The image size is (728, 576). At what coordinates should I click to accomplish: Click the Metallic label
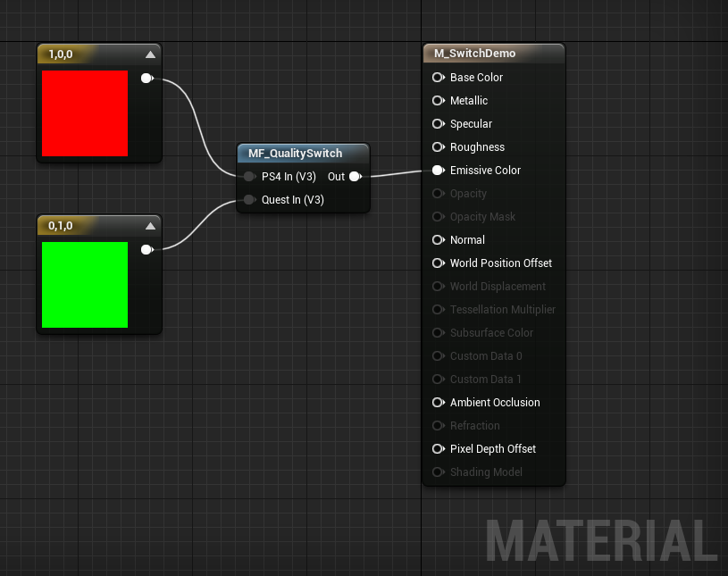tap(469, 101)
